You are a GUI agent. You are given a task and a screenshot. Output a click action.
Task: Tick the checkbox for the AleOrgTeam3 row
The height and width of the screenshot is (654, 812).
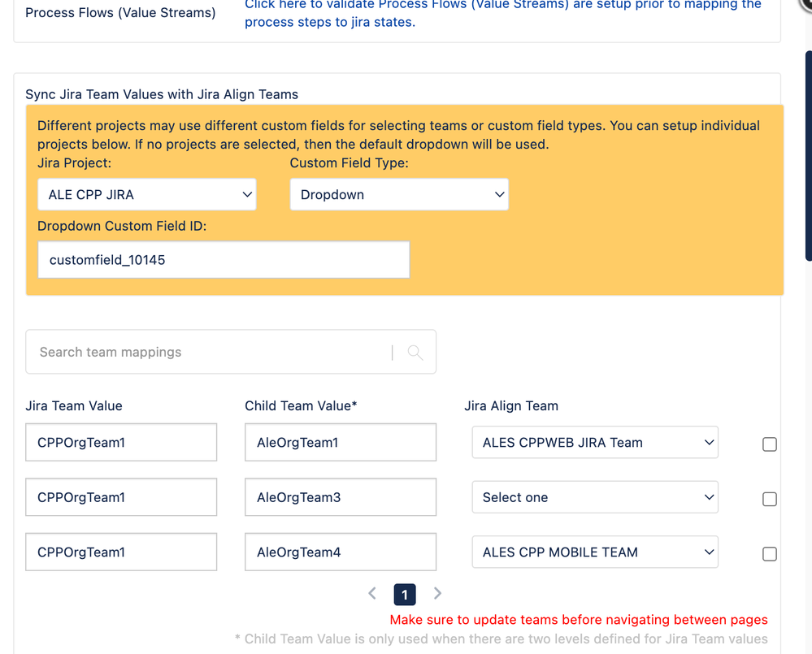coord(770,500)
